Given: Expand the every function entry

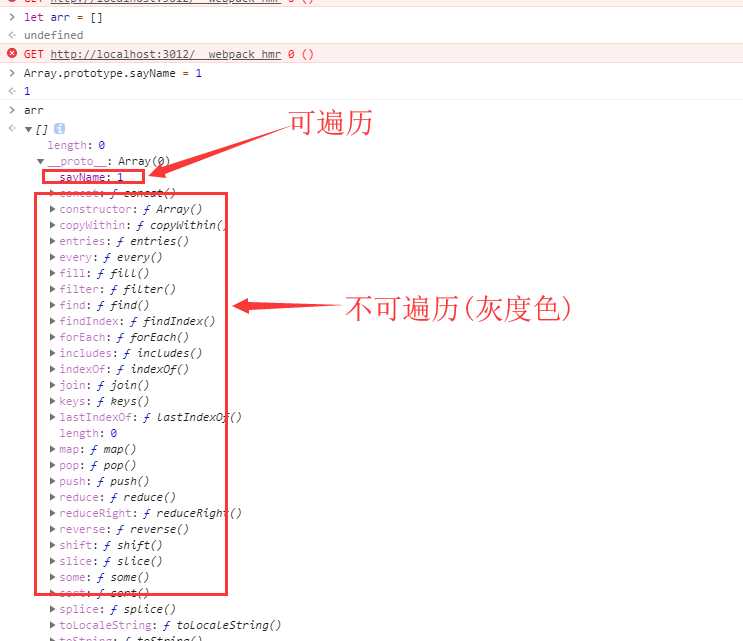Looking at the screenshot, I should (53, 257).
